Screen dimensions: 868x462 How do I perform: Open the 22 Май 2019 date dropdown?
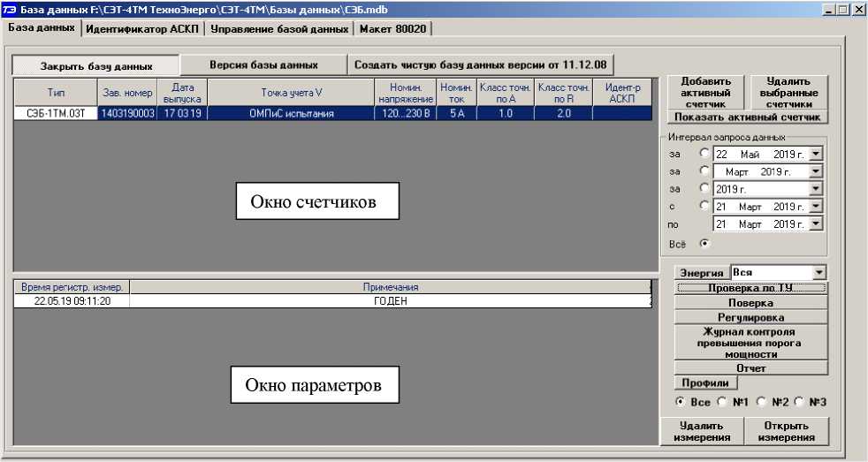(x=816, y=154)
